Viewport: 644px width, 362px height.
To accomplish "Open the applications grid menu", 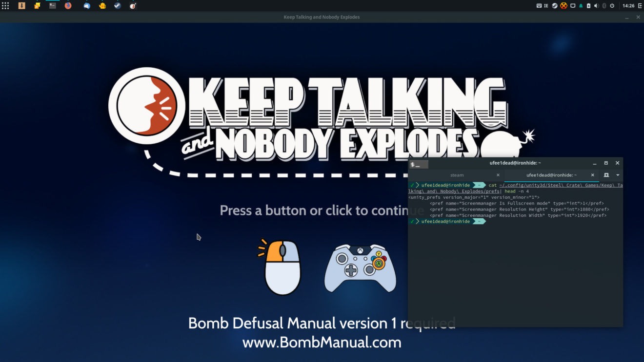I will 5,5.
